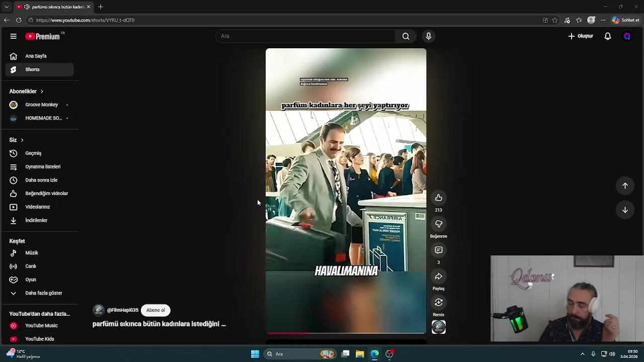The width and height of the screenshot is (644, 362).
Task: Click the browser address bar URL
Action: coord(85,20)
